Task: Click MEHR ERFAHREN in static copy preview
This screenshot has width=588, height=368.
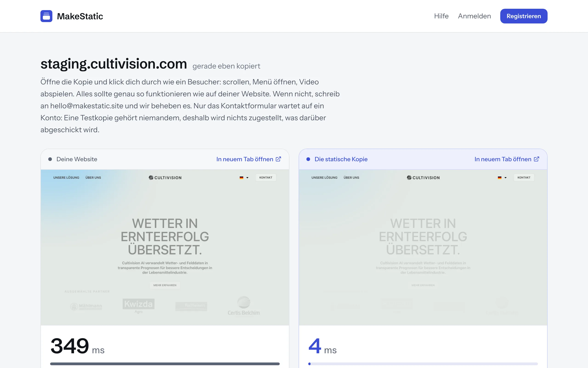Action: tap(423, 285)
